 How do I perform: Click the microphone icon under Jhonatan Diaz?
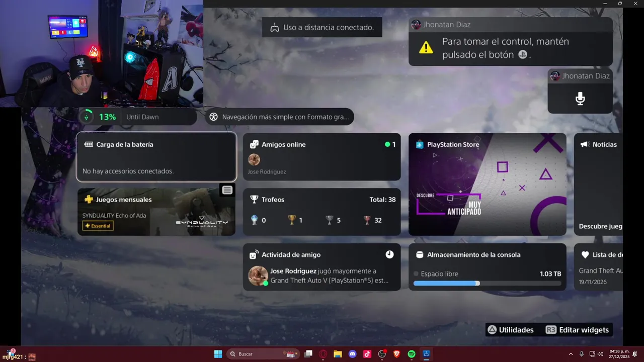click(x=580, y=99)
